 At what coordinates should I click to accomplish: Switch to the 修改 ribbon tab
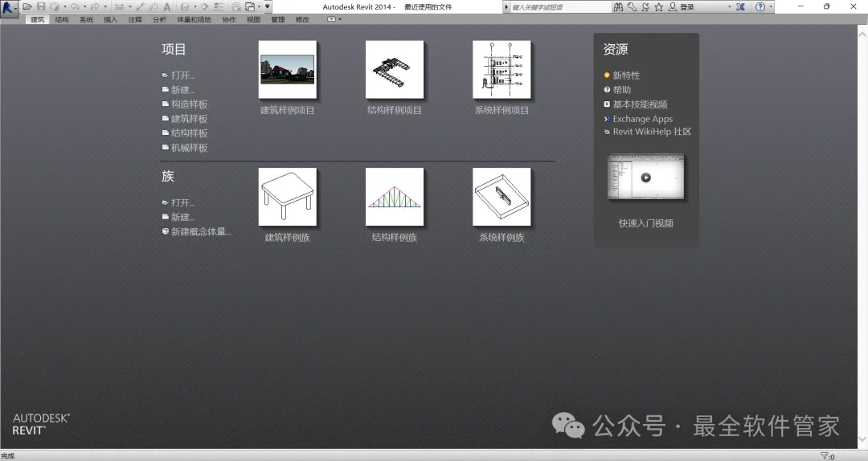point(302,19)
